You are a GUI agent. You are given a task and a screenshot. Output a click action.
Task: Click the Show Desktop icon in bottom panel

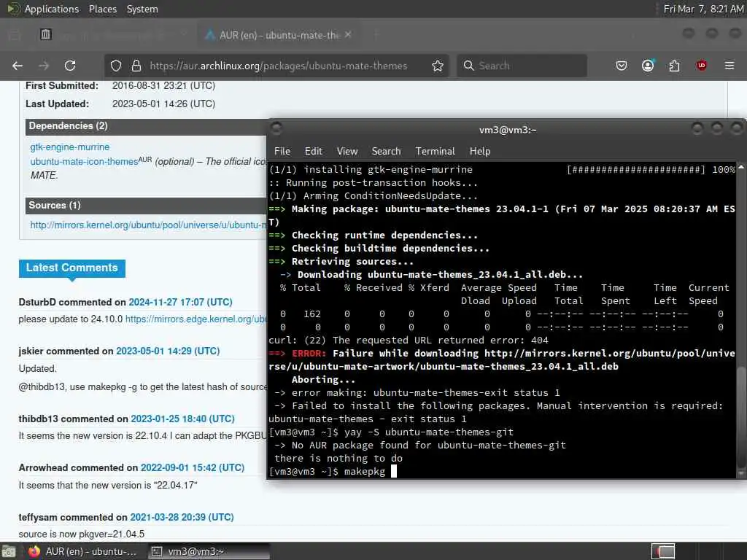(9, 551)
